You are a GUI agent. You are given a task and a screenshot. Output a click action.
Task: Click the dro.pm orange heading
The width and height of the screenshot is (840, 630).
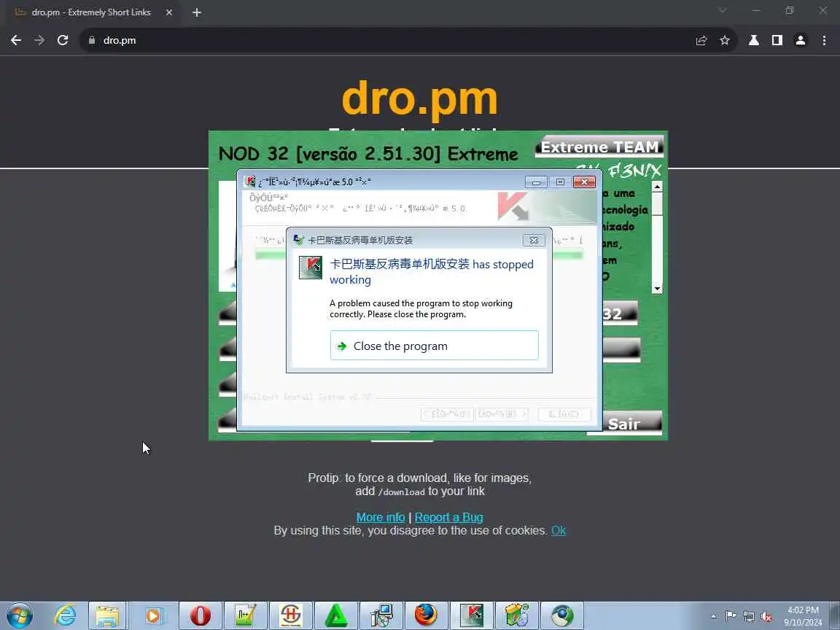tap(420, 98)
